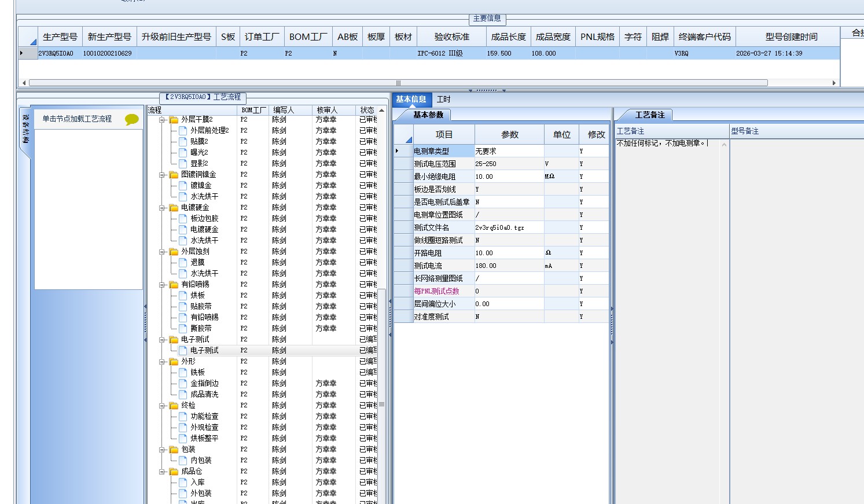Click the 外层前处理2 document icon

point(183,131)
